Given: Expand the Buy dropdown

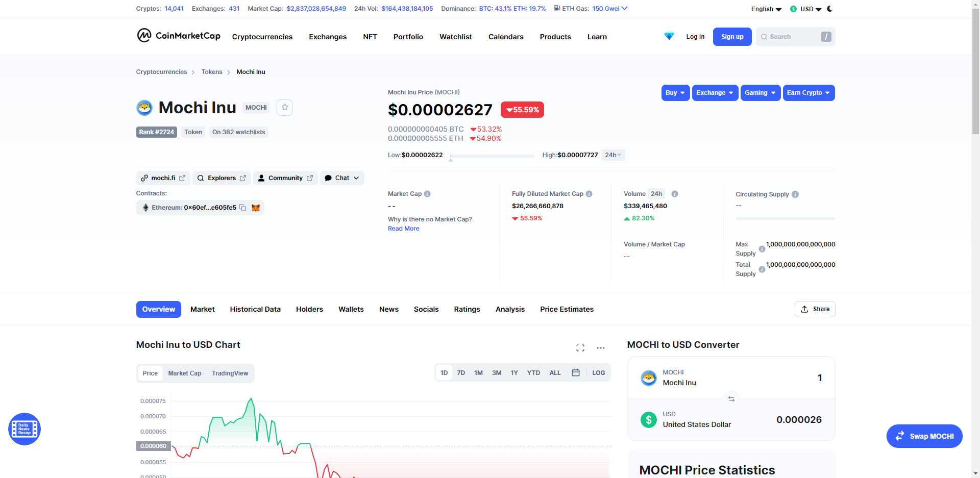Looking at the screenshot, I should click(675, 93).
